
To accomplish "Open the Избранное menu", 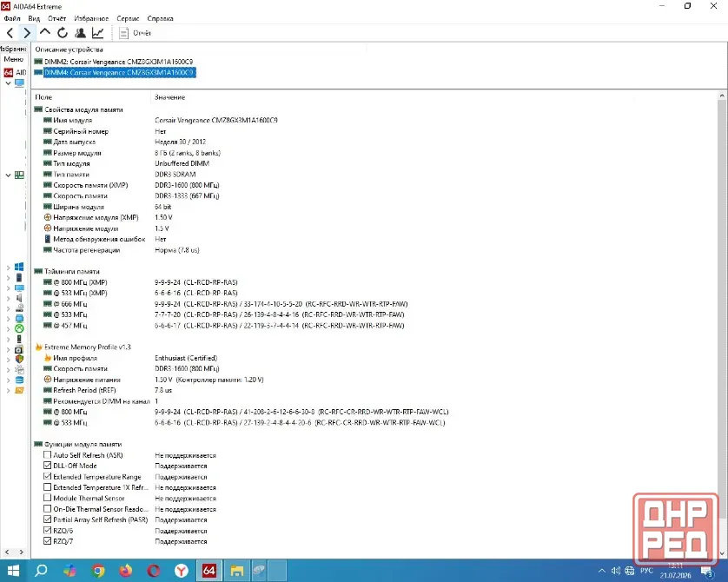I will point(91,18).
